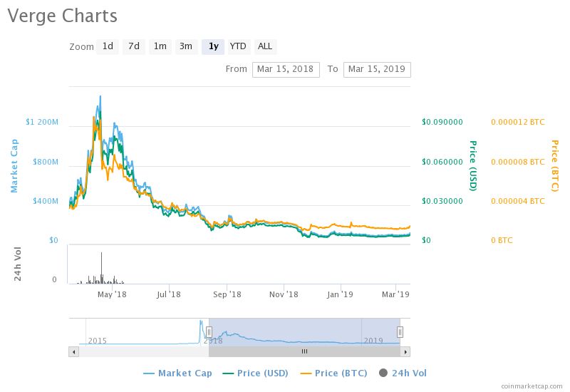Click the tallest 24h volume bar
The image size is (570, 392).
101,268
